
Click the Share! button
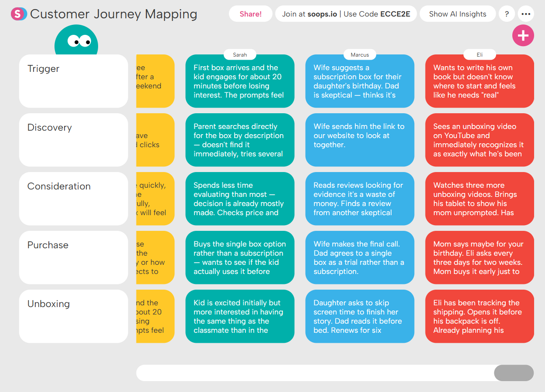251,14
